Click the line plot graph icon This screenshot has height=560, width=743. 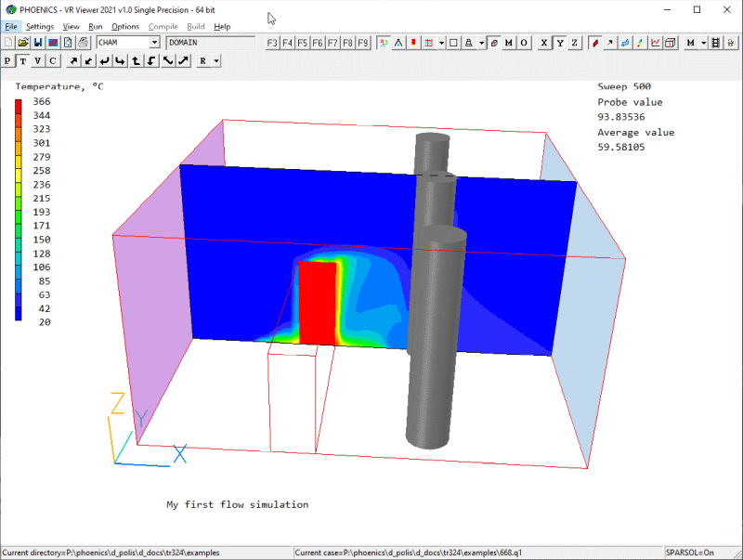[x=656, y=43]
